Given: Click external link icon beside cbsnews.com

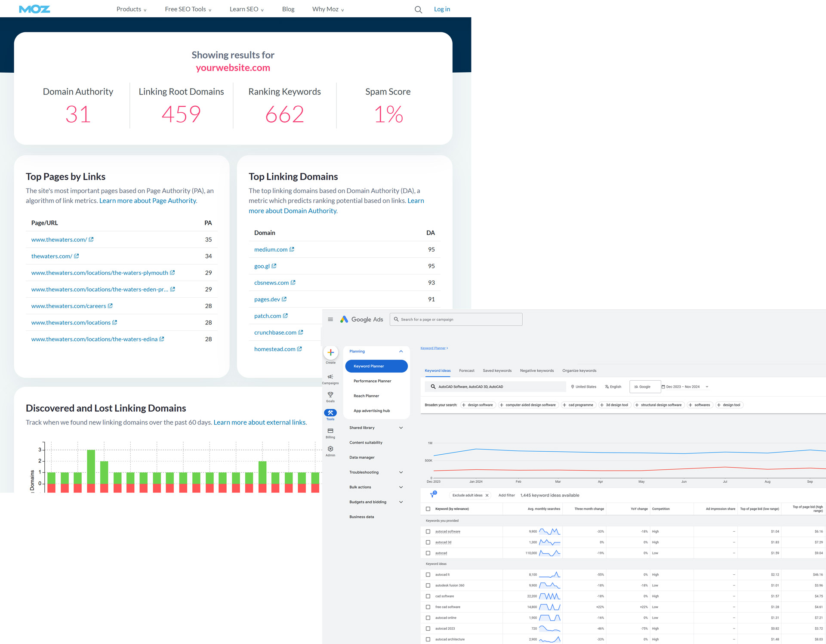Looking at the screenshot, I should pyautogui.click(x=293, y=283).
